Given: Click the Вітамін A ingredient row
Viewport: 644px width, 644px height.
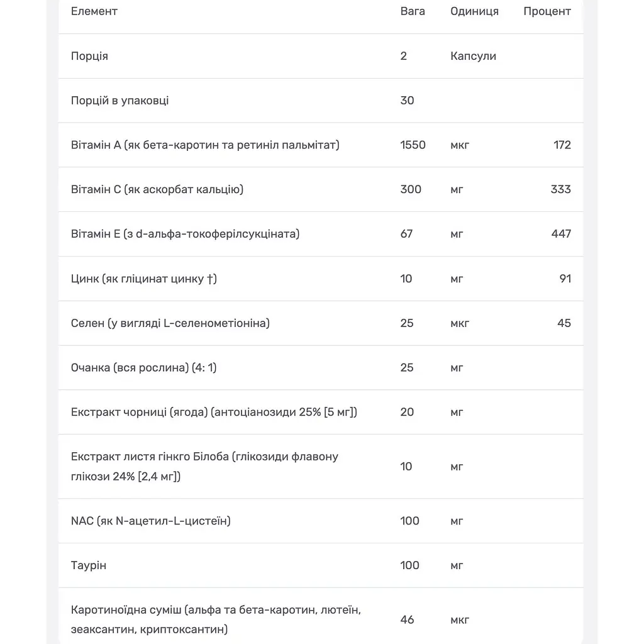Looking at the screenshot, I should pos(321,145).
